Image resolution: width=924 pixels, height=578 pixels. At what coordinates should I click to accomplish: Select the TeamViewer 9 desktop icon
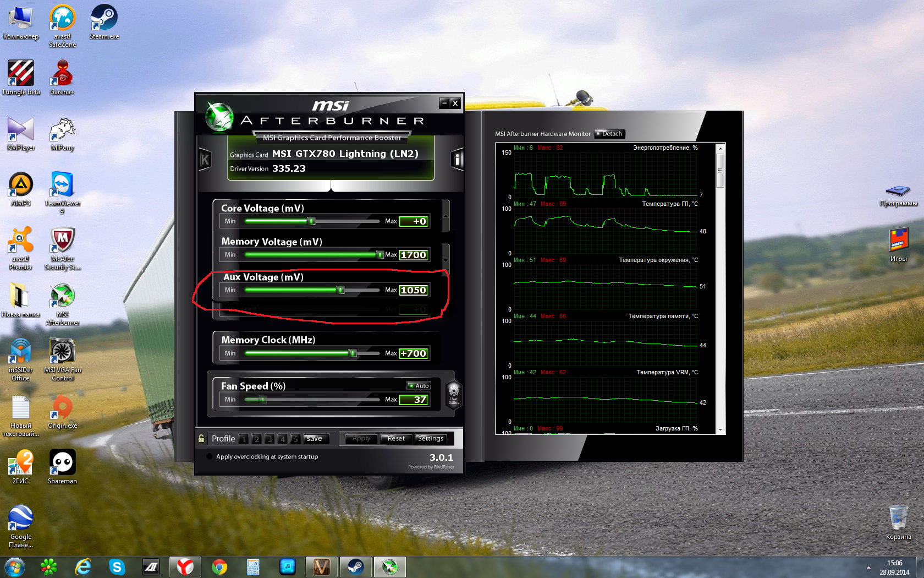(63, 193)
